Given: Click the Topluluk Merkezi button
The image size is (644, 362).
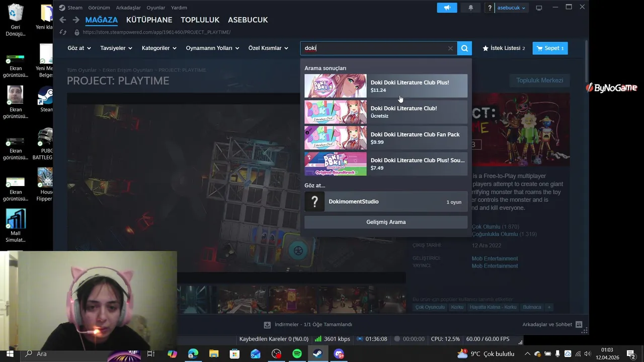Looking at the screenshot, I should (539, 80).
